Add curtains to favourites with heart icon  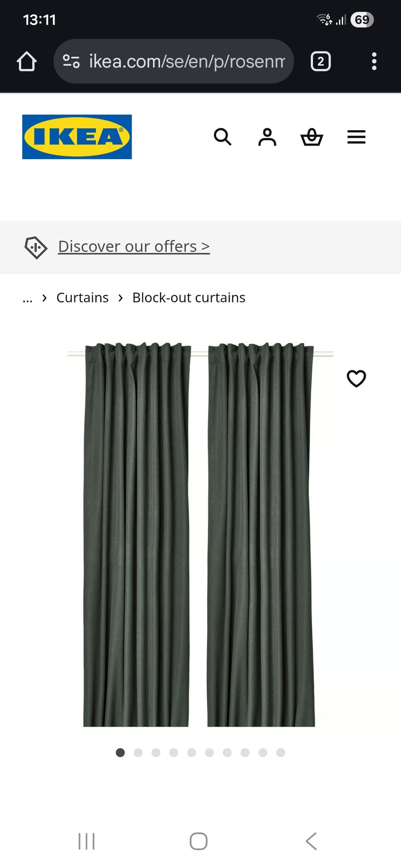(356, 378)
